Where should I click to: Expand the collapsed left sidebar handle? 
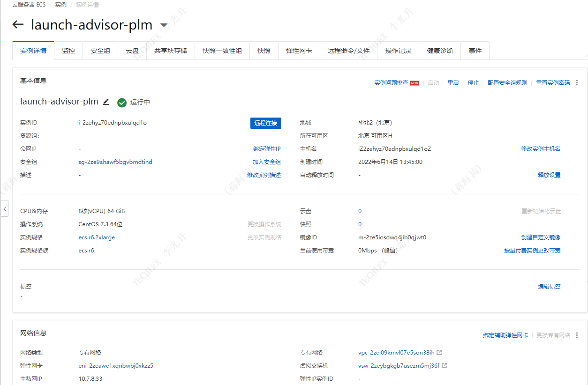click(5, 208)
